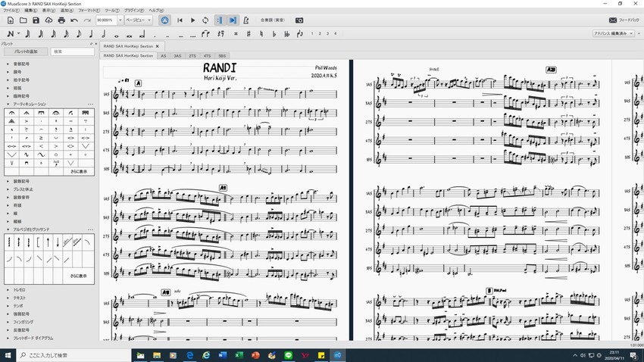Focus the palette search field
Screen dimensions: 644x362
coord(72,51)
